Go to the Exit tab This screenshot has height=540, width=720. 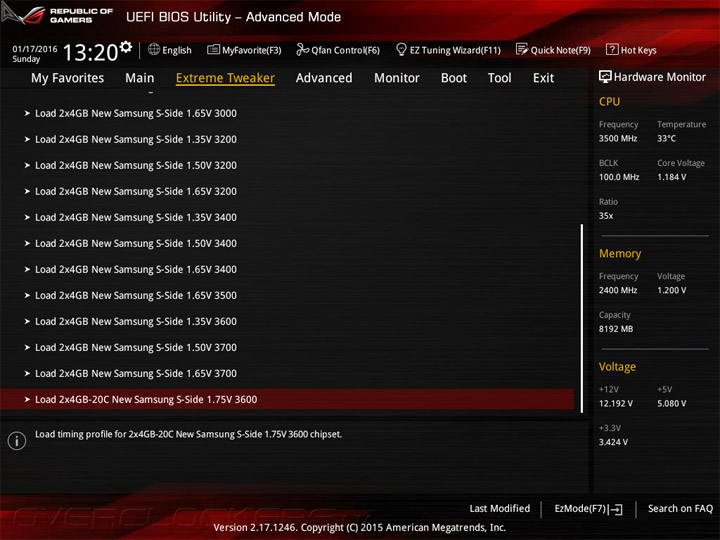[x=544, y=78]
